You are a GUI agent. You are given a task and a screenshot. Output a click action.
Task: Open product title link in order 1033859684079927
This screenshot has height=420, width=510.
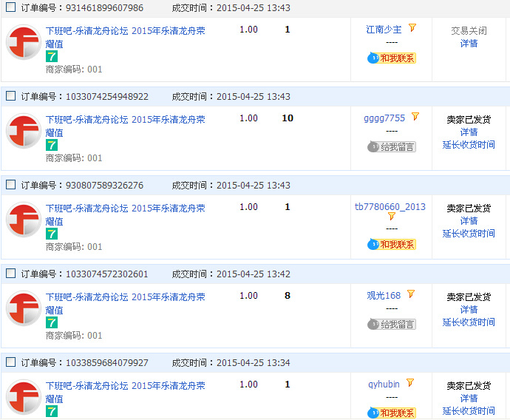pos(125,392)
